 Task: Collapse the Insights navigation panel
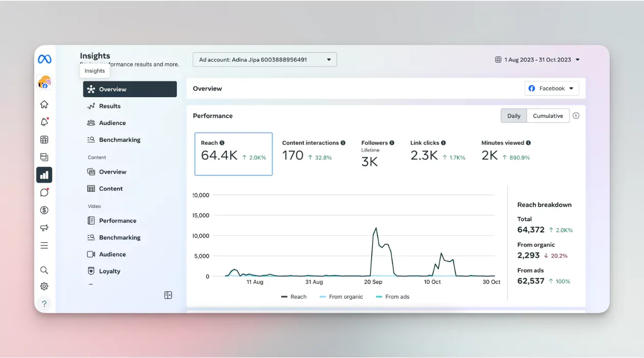[x=168, y=295]
